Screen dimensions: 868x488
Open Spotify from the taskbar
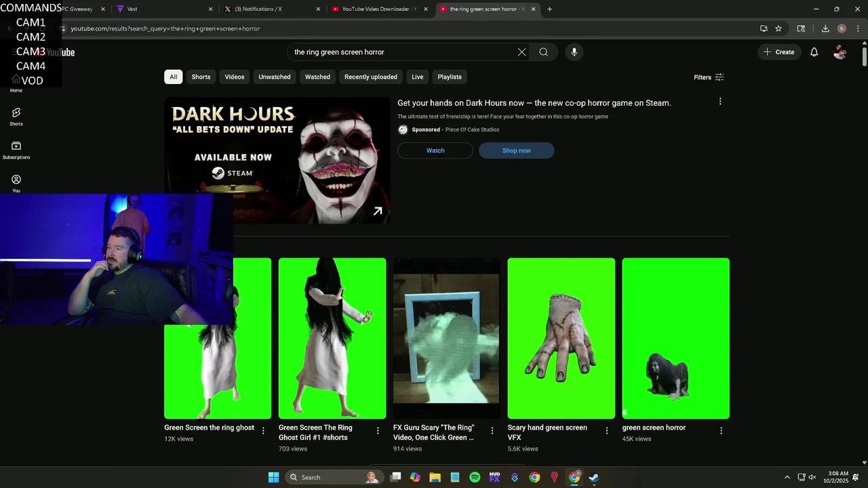point(475,477)
